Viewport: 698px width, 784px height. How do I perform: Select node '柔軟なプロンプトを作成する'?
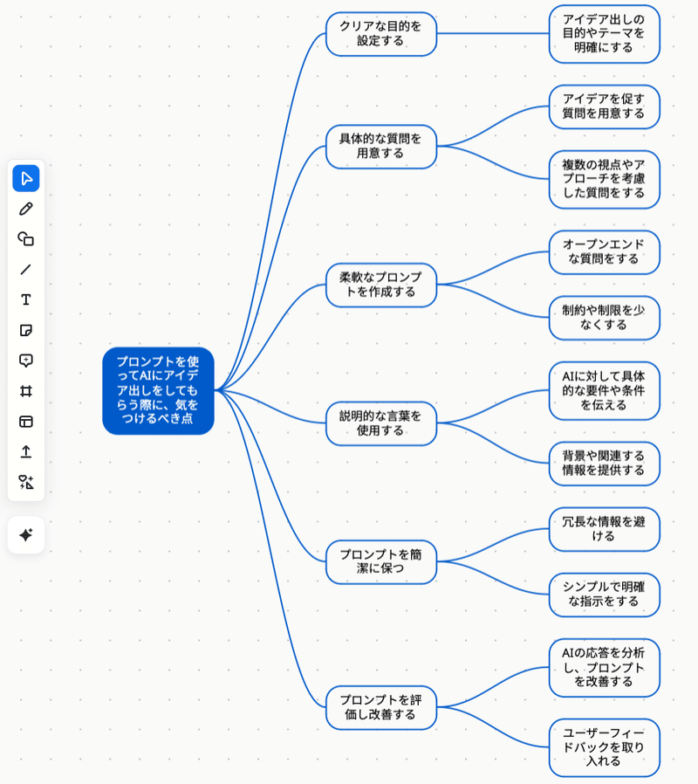[x=381, y=285]
